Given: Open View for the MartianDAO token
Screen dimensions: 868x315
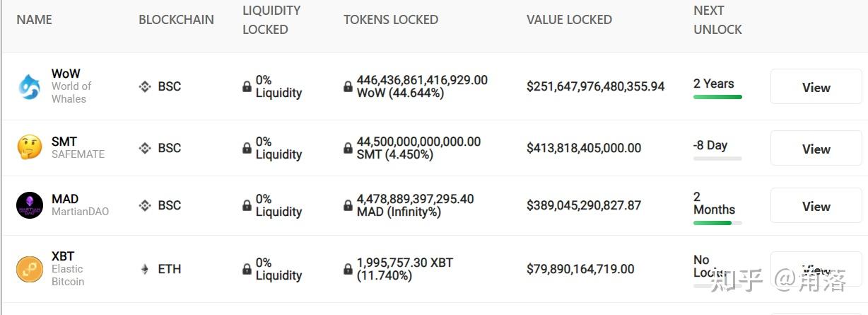Looking at the screenshot, I should click(816, 206).
